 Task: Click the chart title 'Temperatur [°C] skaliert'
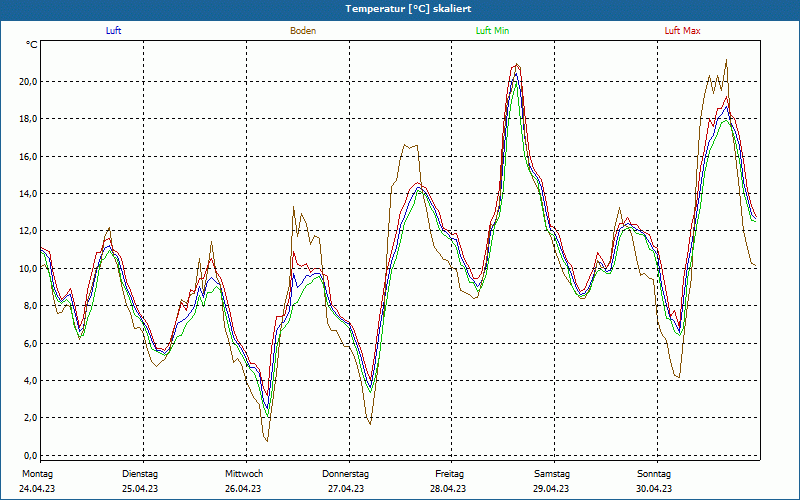point(408,9)
